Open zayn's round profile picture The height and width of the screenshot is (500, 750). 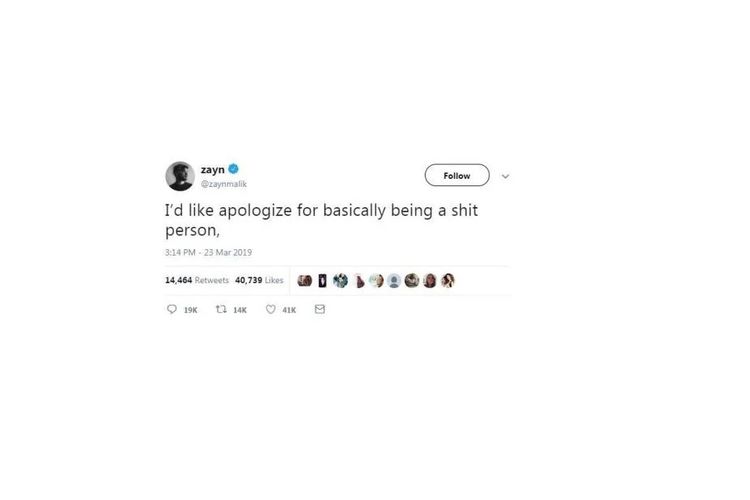pyautogui.click(x=180, y=176)
